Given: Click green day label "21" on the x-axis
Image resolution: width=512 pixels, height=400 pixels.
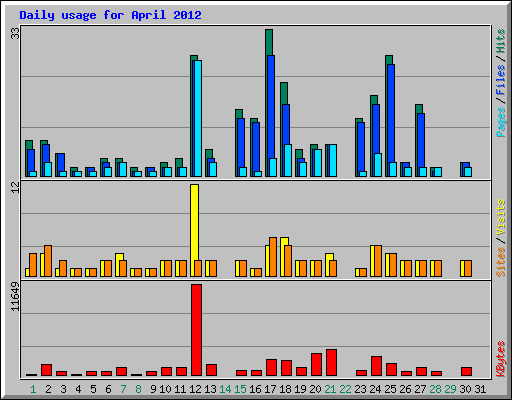Looking at the screenshot, I should click(330, 389).
